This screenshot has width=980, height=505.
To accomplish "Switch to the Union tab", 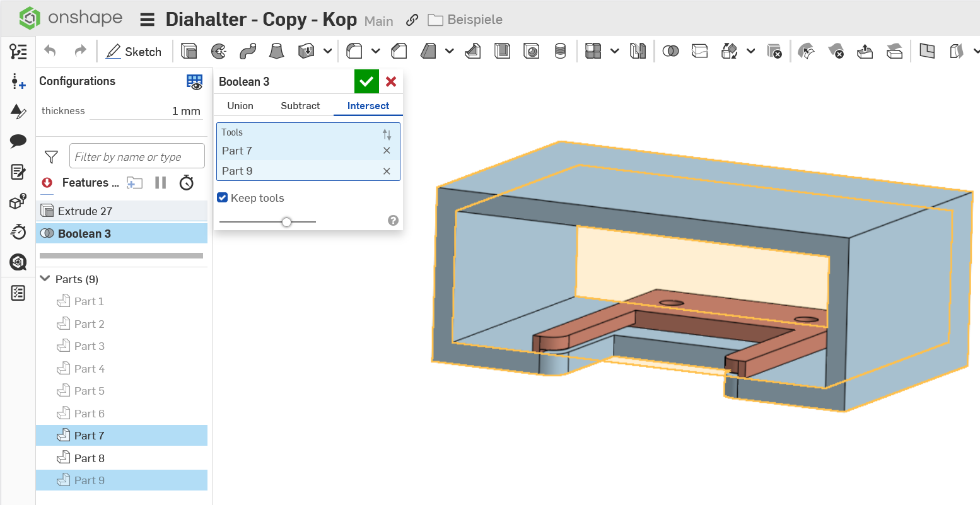I will pyautogui.click(x=240, y=106).
